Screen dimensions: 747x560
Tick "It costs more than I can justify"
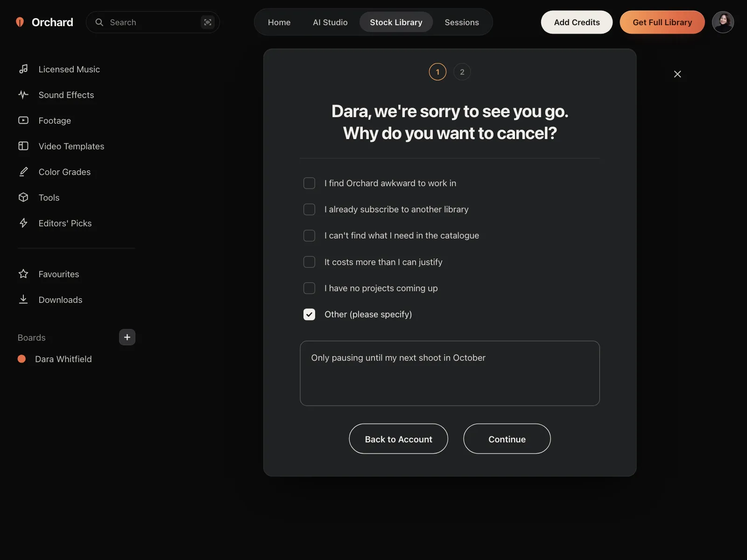click(x=309, y=262)
